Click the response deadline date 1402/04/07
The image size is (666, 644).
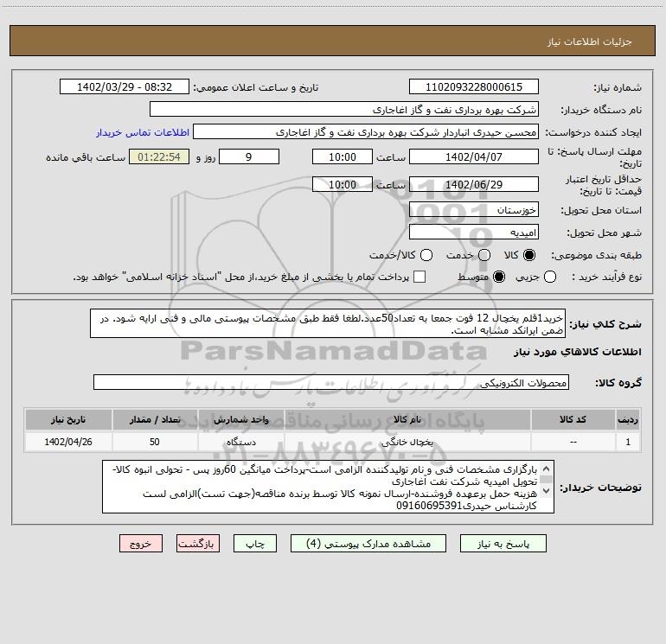point(474,156)
